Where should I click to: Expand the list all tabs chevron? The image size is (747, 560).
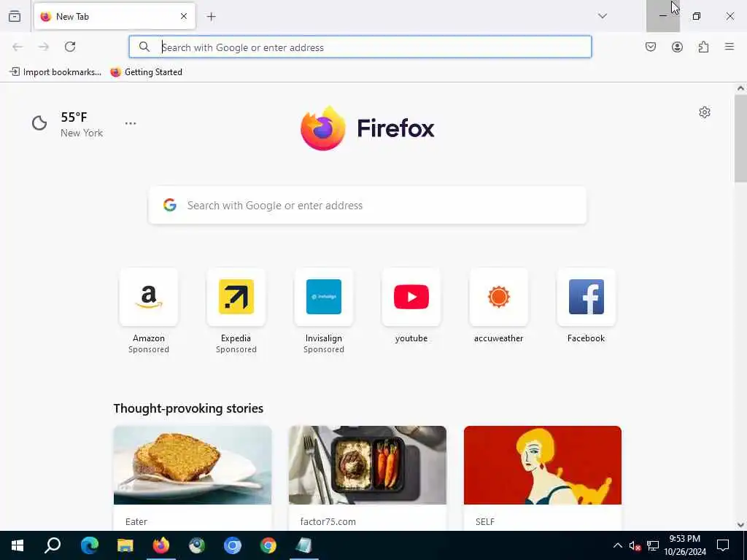pyautogui.click(x=602, y=16)
